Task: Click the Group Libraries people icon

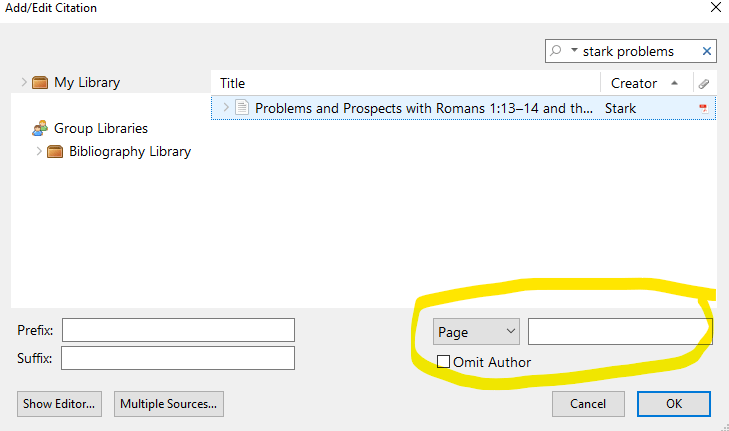Action: pyautogui.click(x=40, y=128)
